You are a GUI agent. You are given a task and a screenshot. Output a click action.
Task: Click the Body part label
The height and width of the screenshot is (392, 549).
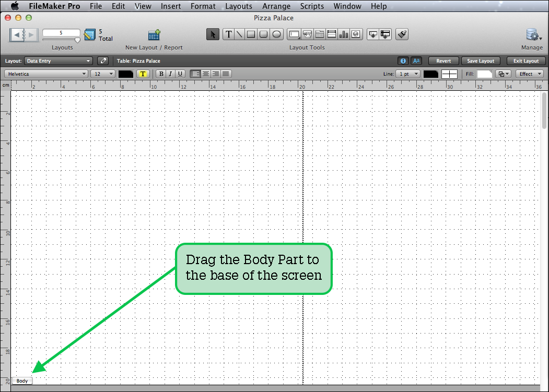(x=22, y=381)
